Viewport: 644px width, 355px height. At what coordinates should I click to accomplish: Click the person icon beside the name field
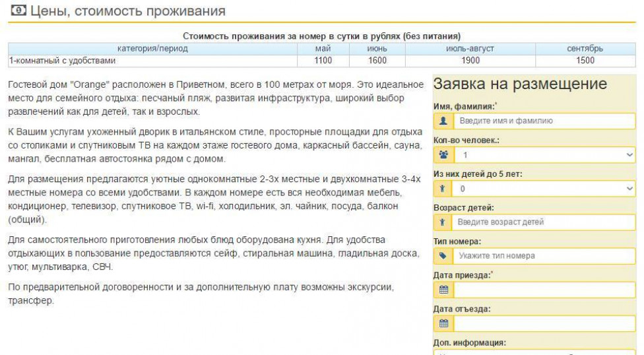pyautogui.click(x=443, y=121)
